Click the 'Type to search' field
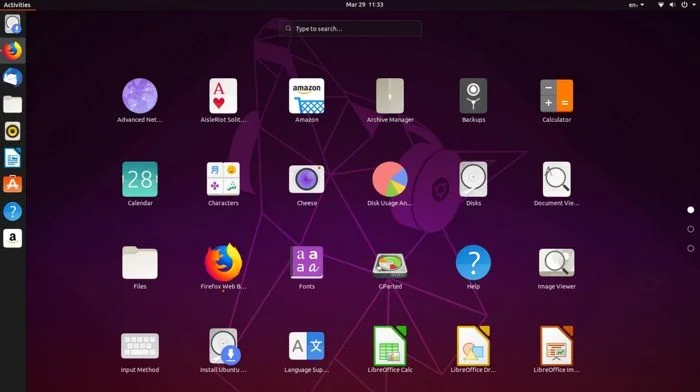 (350, 28)
